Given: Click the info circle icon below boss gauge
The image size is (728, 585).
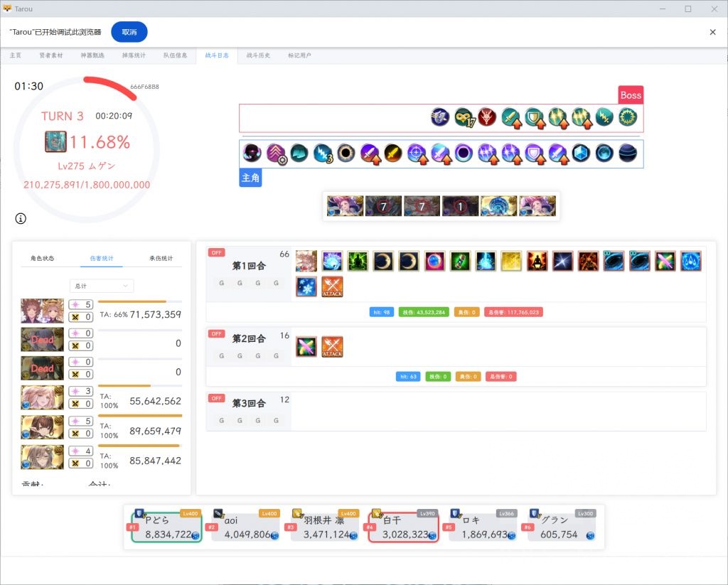Looking at the screenshot, I should tap(21, 218).
